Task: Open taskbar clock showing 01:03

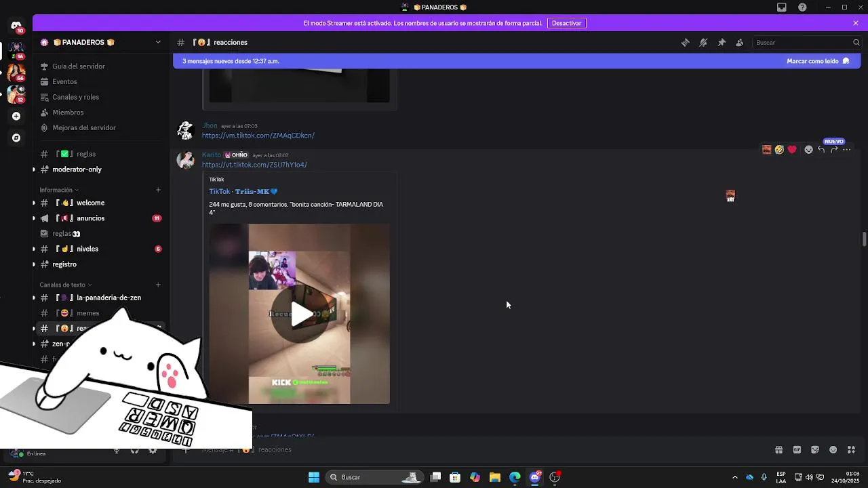Action: (846, 477)
